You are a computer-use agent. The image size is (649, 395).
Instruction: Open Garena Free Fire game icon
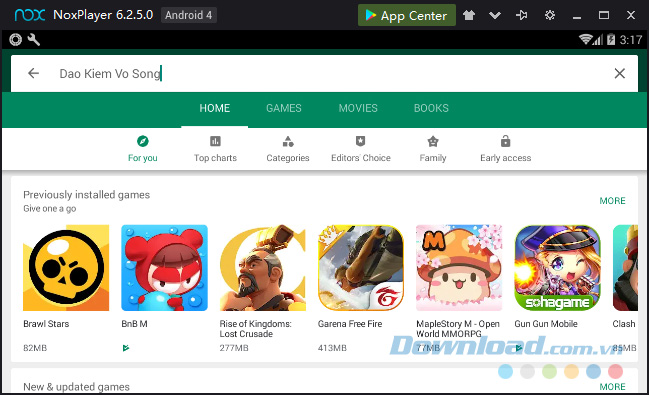[x=361, y=268]
